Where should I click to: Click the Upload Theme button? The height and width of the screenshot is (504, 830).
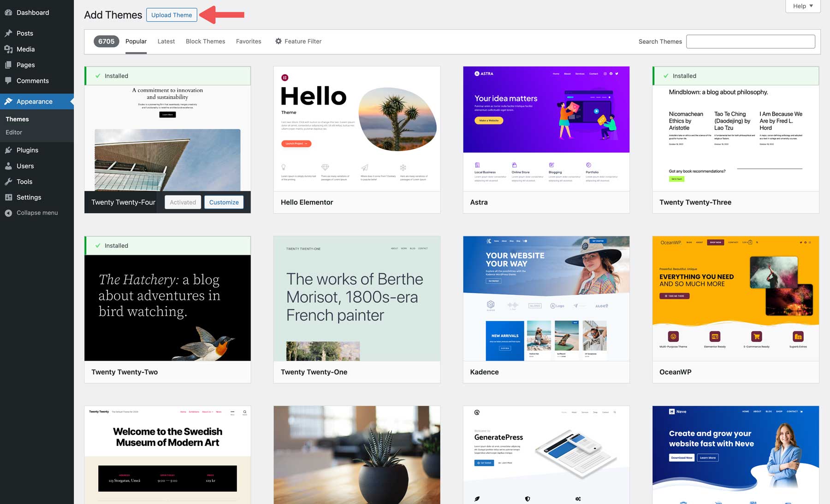coord(172,14)
